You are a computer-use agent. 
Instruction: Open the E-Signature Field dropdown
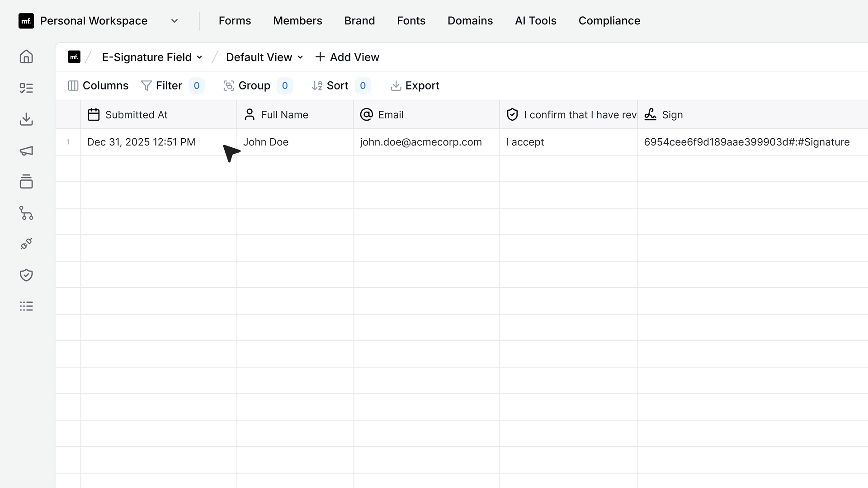pos(152,57)
